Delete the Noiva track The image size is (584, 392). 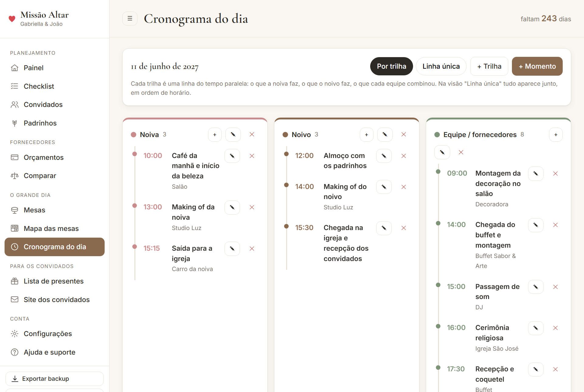tap(252, 135)
